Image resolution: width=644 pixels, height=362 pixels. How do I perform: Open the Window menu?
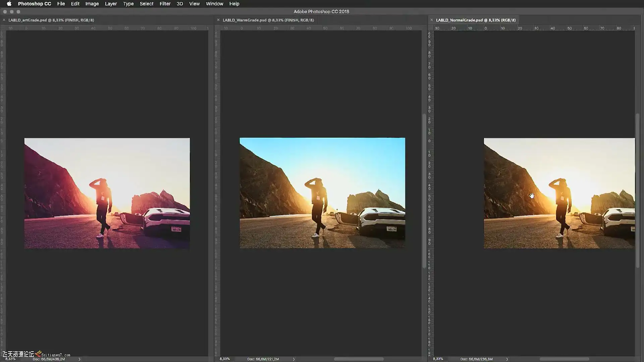pyautogui.click(x=214, y=4)
